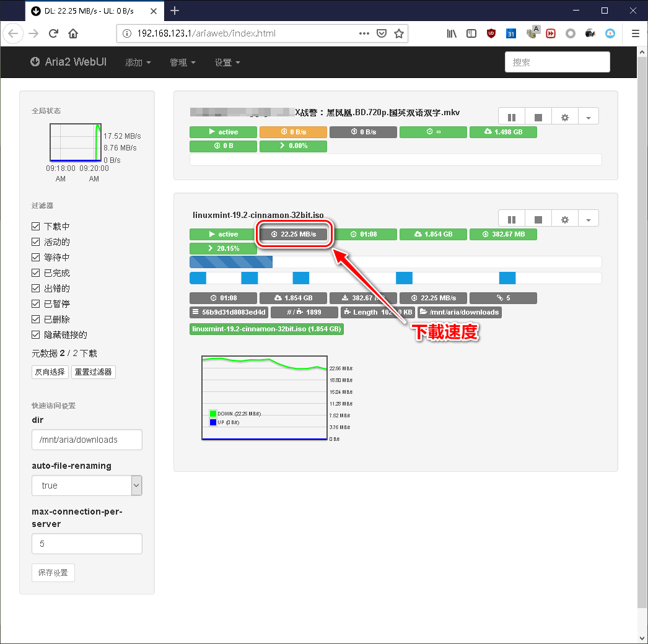Click the 反向选择 button

click(50, 372)
